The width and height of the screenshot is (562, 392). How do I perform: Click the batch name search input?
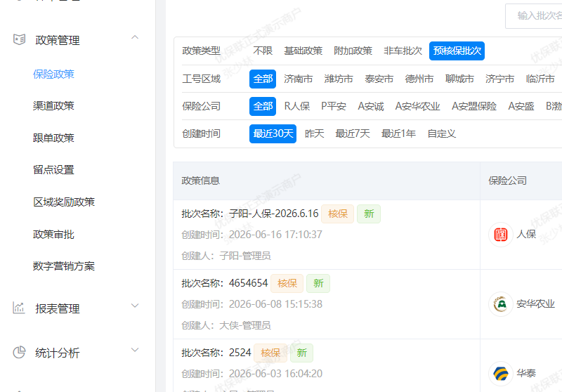(534, 15)
